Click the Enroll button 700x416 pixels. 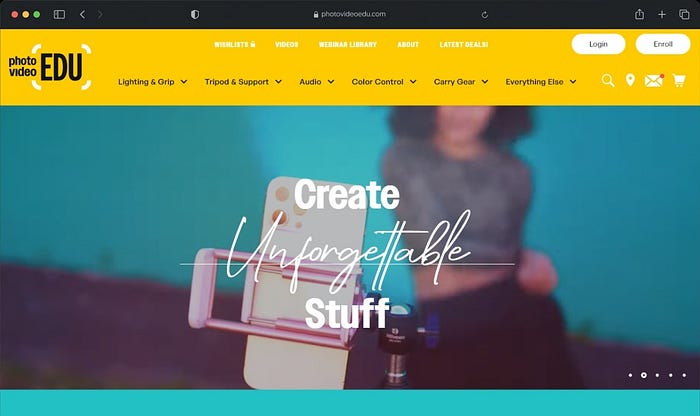tap(663, 44)
